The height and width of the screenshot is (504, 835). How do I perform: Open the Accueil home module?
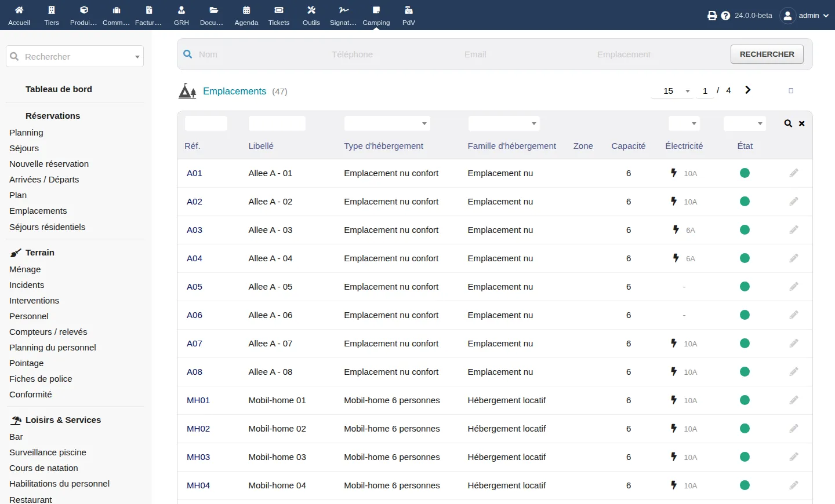click(19, 16)
